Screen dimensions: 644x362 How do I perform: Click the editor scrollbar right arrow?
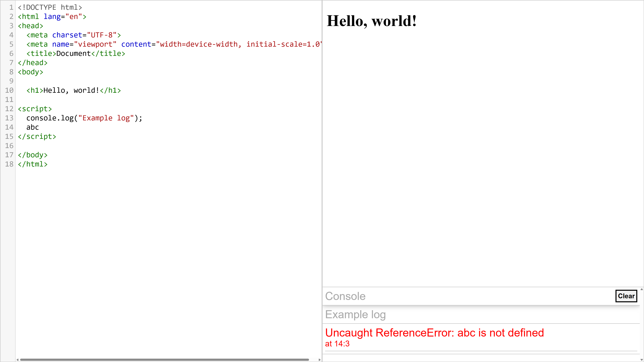[320, 360]
